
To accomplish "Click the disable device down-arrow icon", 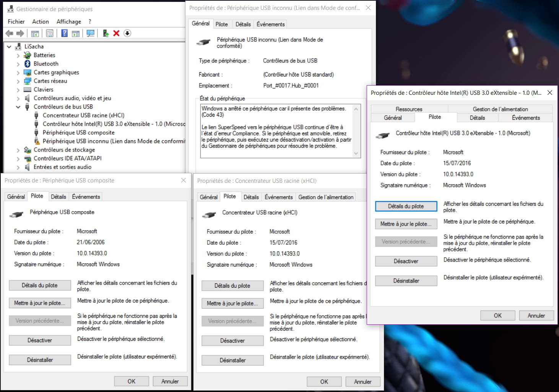I will (127, 34).
